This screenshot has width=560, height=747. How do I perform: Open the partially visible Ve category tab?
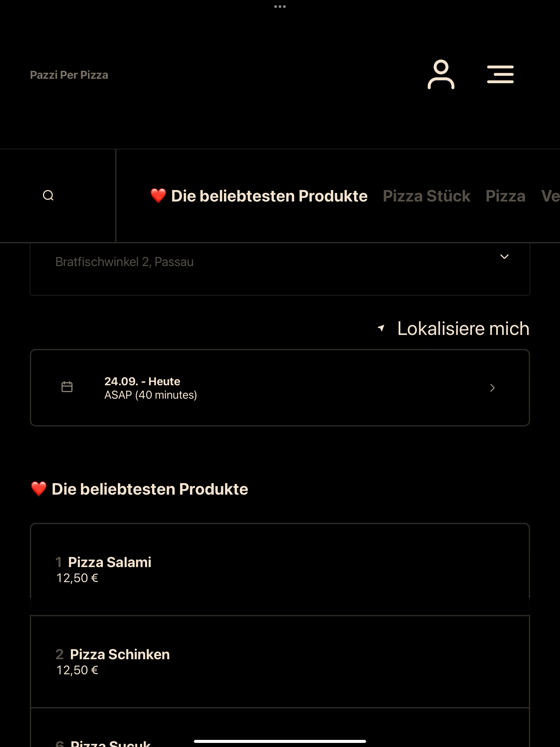point(550,196)
